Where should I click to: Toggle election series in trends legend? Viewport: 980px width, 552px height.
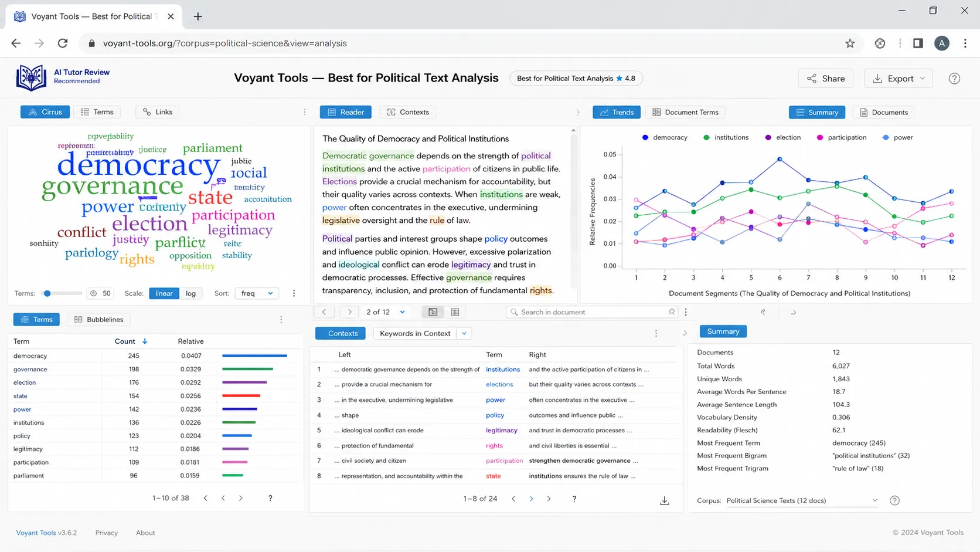click(783, 137)
